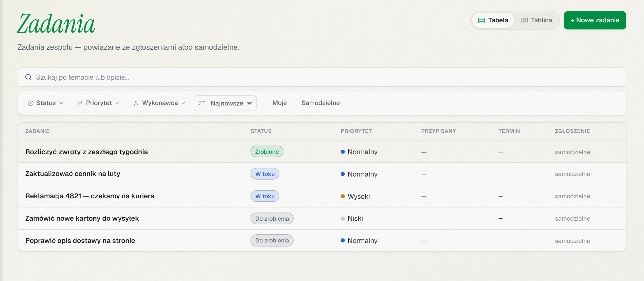Click the grey Niski priority dot
The width and height of the screenshot is (644, 281).
(343, 218)
